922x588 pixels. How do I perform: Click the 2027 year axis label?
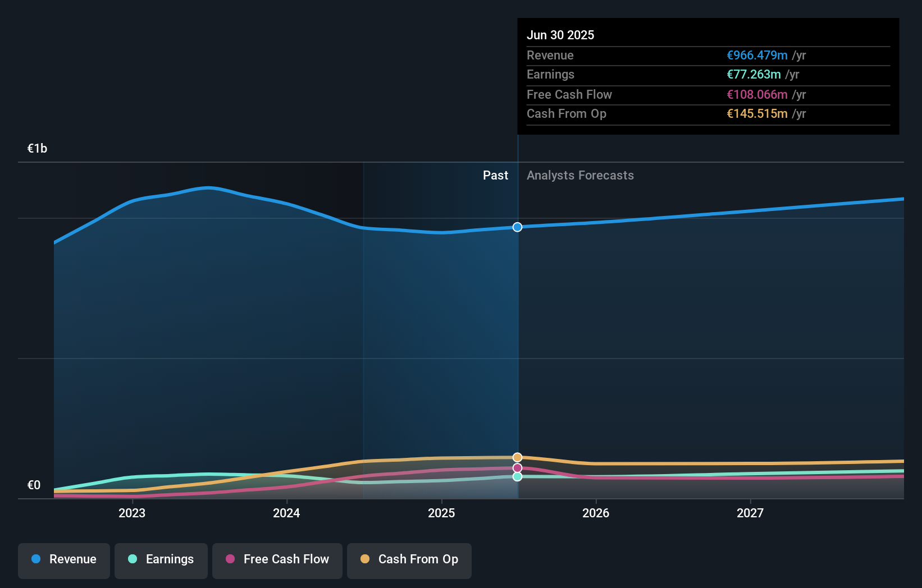click(x=751, y=512)
